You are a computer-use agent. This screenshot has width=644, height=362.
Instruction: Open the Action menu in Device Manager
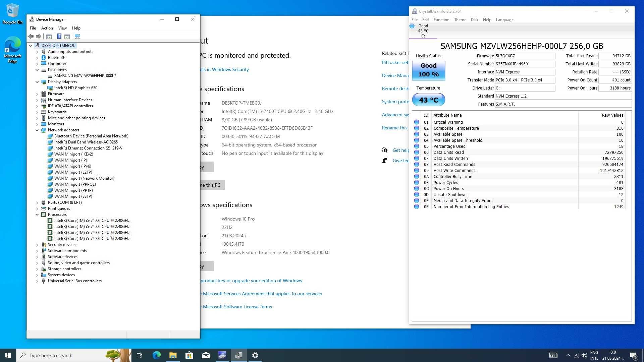tap(47, 28)
